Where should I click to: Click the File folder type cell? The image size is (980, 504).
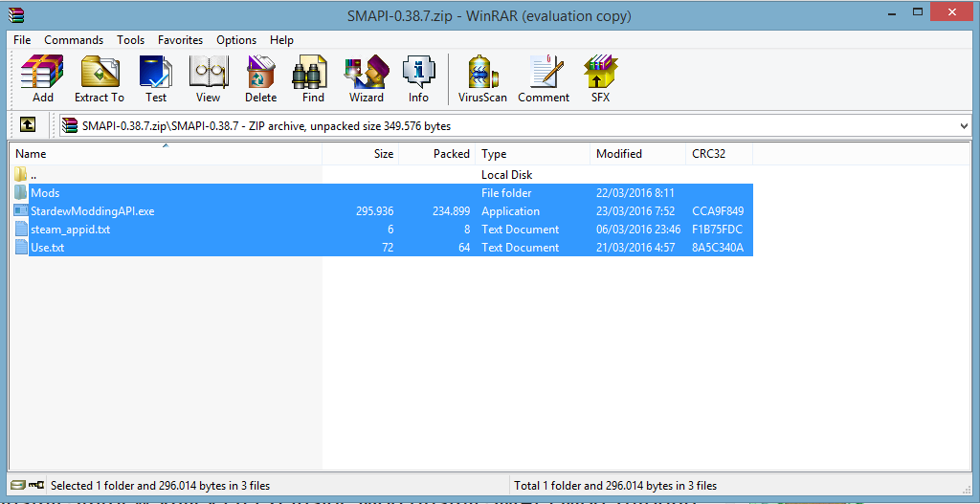506,193
